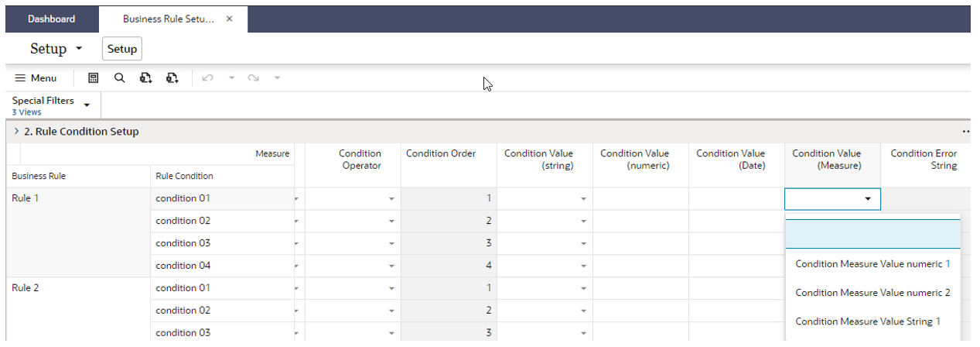
Task: Click the Business Rule header label
Action: click(x=39, y=176)
